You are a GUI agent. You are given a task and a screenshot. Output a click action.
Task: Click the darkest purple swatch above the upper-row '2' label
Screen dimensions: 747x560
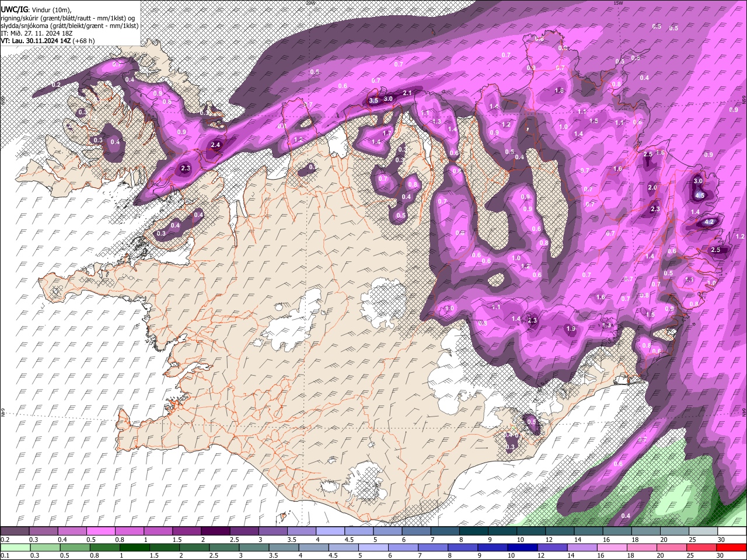[x=215, y=531]
